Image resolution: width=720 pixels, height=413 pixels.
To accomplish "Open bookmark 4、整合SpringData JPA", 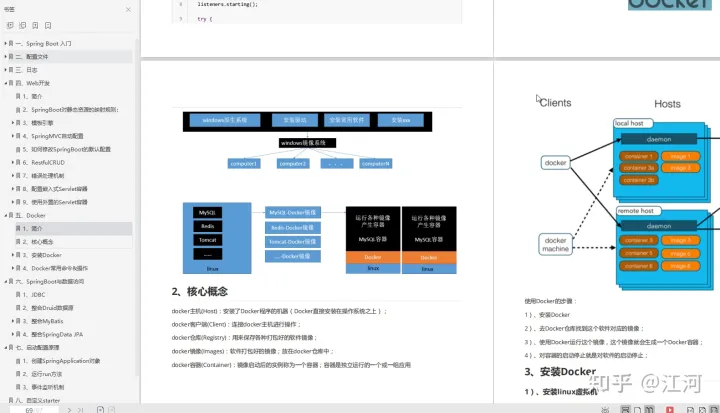I will point(54,334).
